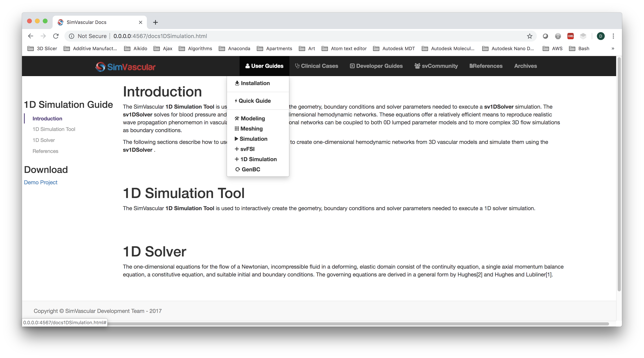Image resolution: width=644 pixels, height=358 pixels.
Task: Click the SimVascular logo in the navbar
Action: point(125,66)
